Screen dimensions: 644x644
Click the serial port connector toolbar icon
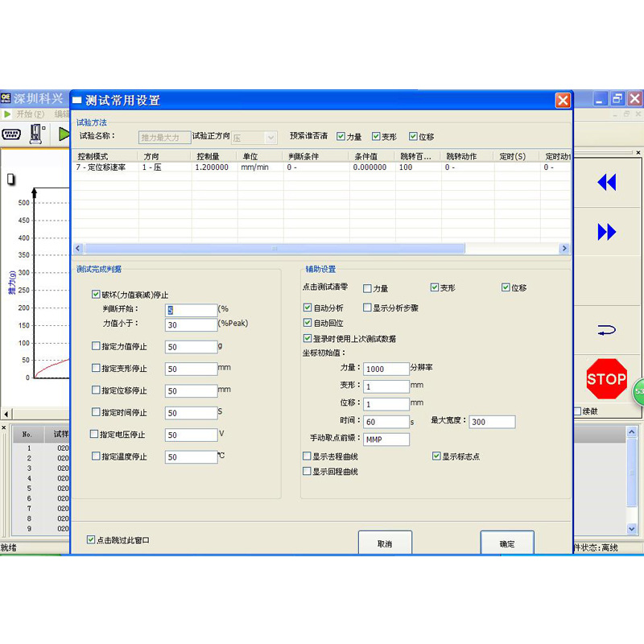pyautogui.click(x=11, y=134)
